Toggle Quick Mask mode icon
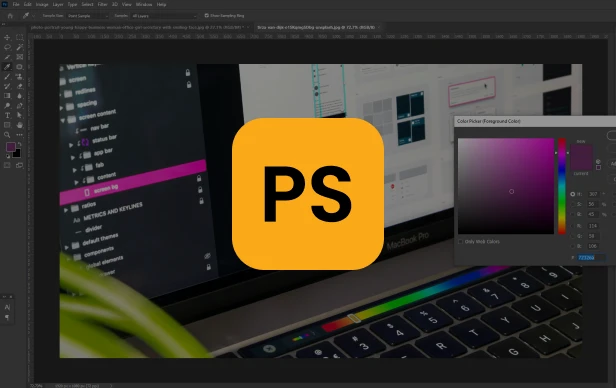616x388 pixels. pyautogui.click(x=7, y=165)
